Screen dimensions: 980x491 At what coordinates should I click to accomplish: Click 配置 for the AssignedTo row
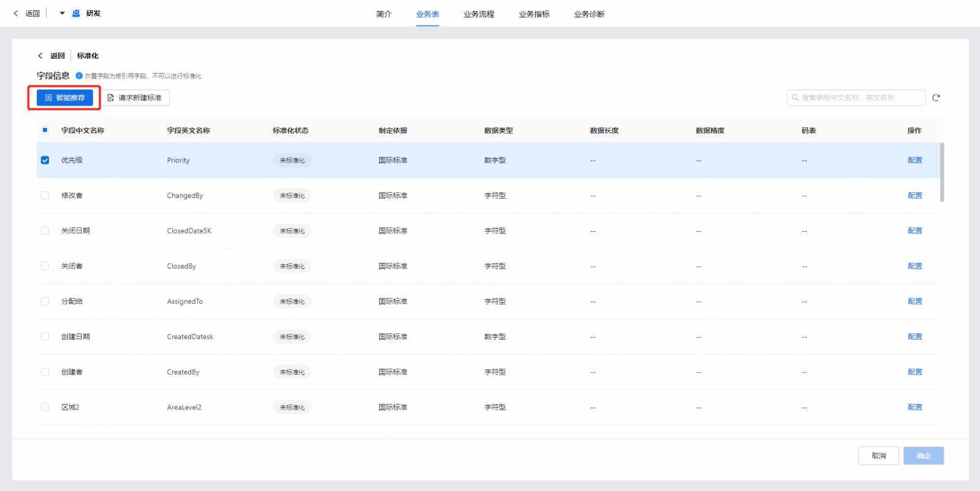click(x=915, y=301)
